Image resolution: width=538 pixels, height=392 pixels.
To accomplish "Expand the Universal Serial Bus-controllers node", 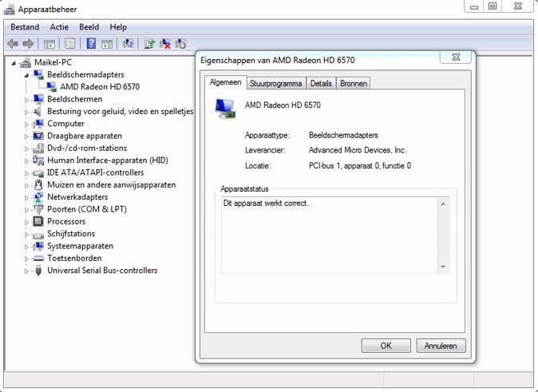I will (26, 271).
